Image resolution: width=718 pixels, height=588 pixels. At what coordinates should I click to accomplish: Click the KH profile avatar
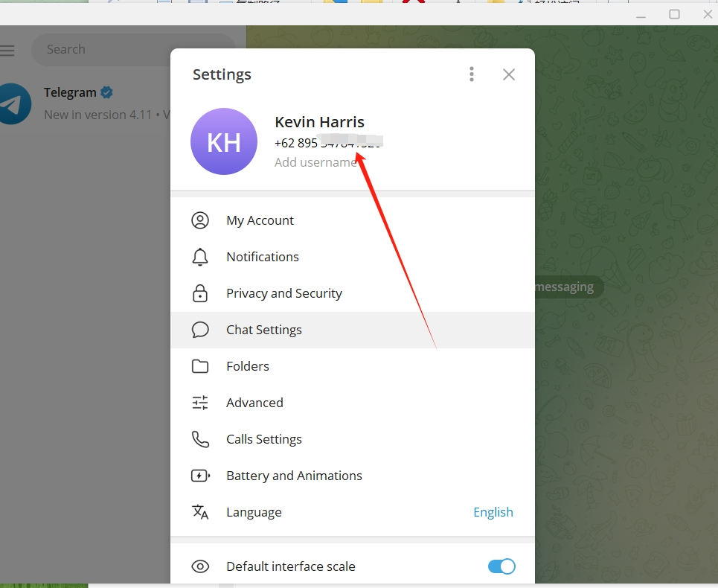coord(224,141)
